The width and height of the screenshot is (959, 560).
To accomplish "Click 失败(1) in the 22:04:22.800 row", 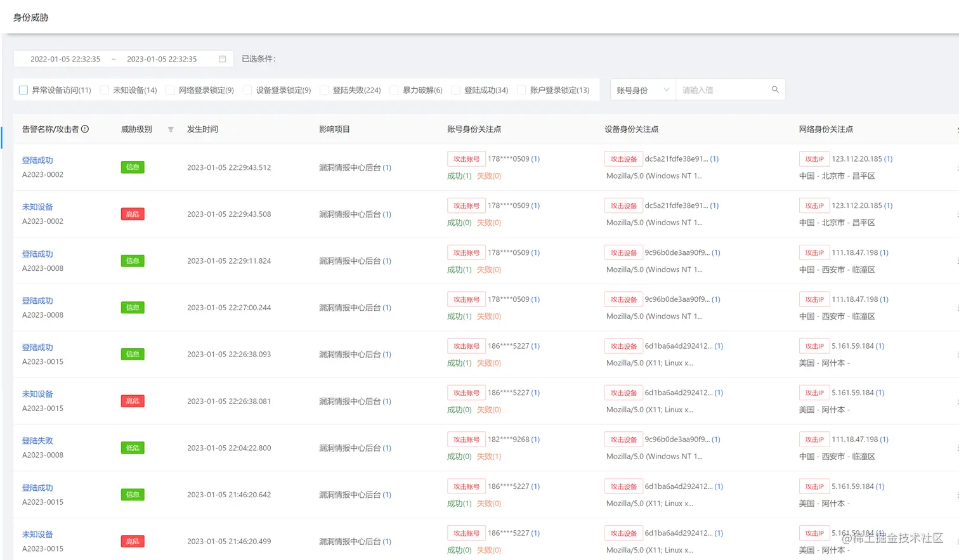I will pos(489,457).
